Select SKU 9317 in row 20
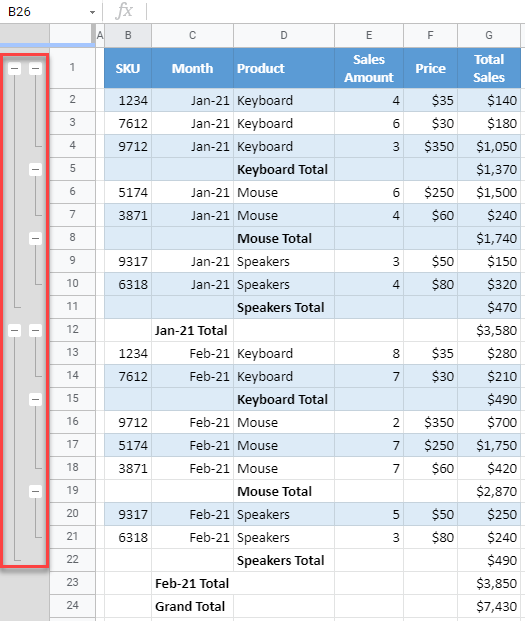Viewport: 525px width, 621px height. (128, 514)
